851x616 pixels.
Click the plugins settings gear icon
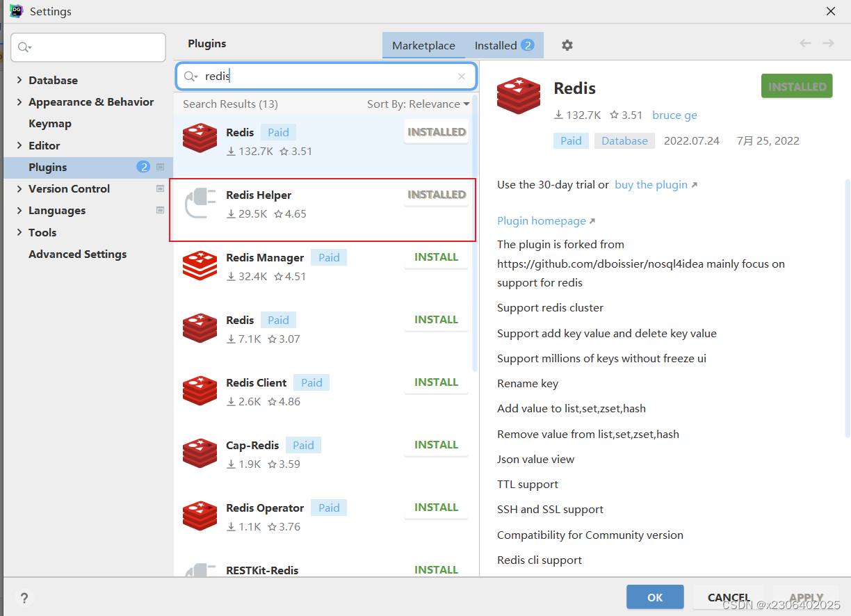click(567, 45)
